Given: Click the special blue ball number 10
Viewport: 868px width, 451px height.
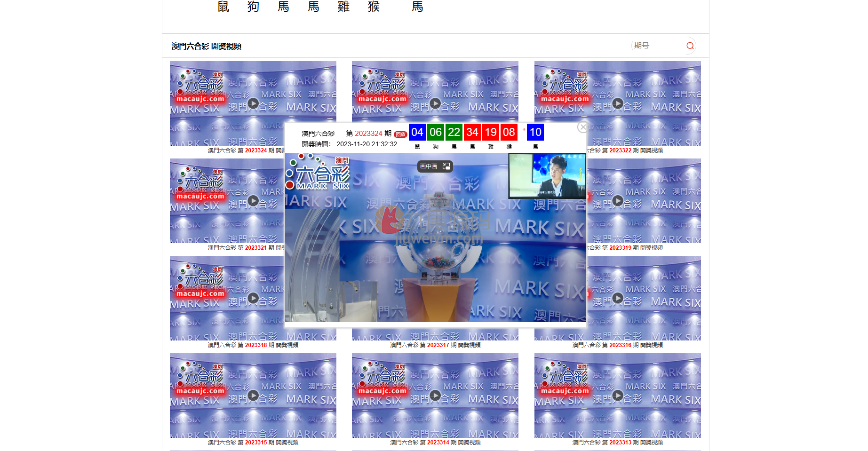Looking at the screenshot, I should click(x=535, y=132).
